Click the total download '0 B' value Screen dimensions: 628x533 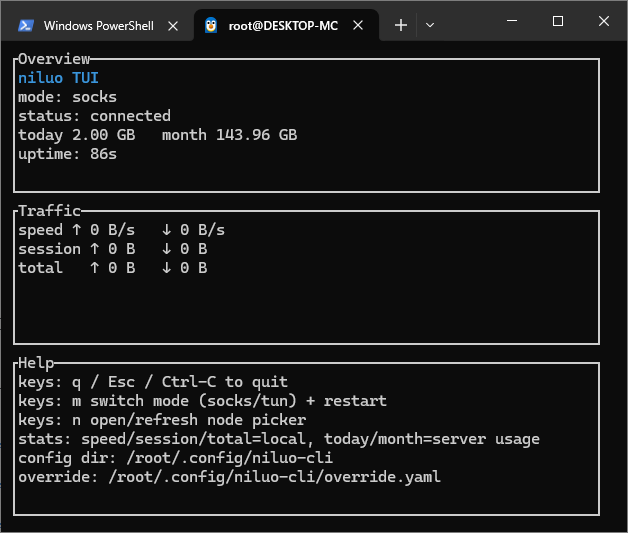click(193, 268)
